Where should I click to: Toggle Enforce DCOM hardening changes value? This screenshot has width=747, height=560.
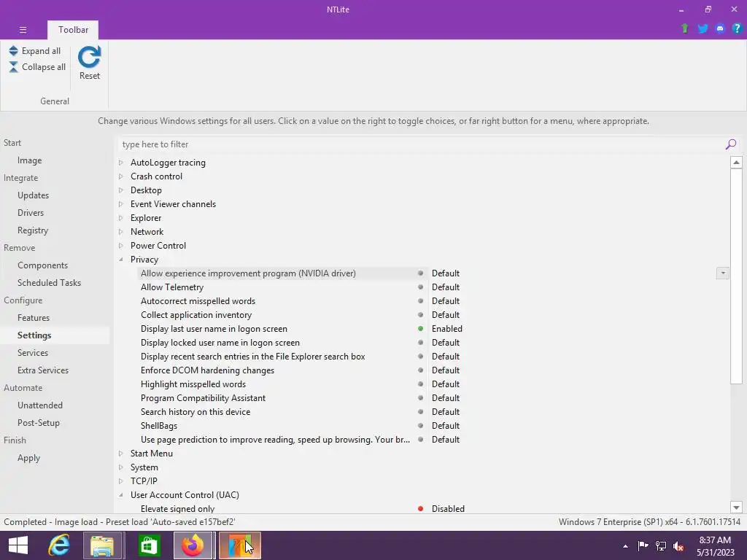(446, 370)
